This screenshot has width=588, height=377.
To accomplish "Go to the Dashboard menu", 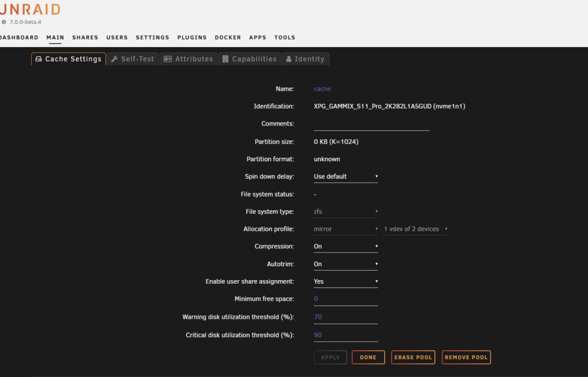I will click(19, 38).
